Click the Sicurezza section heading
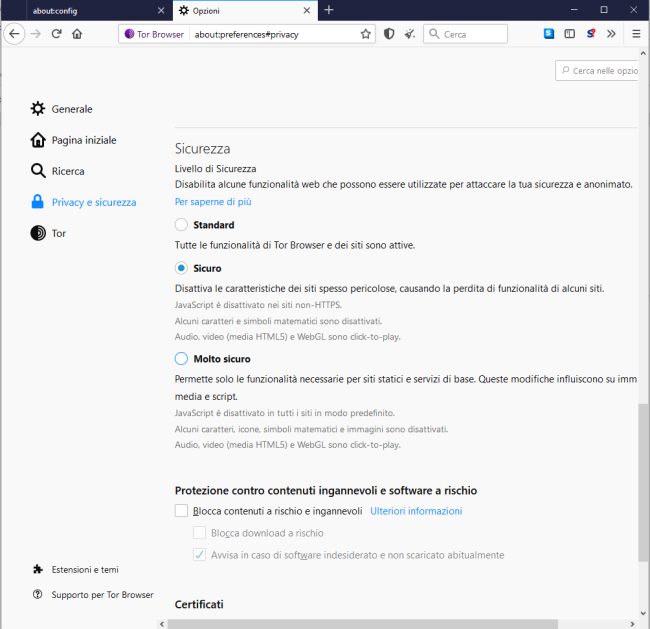This screenshot has width=650, height=629. click(x=202, y=148)
